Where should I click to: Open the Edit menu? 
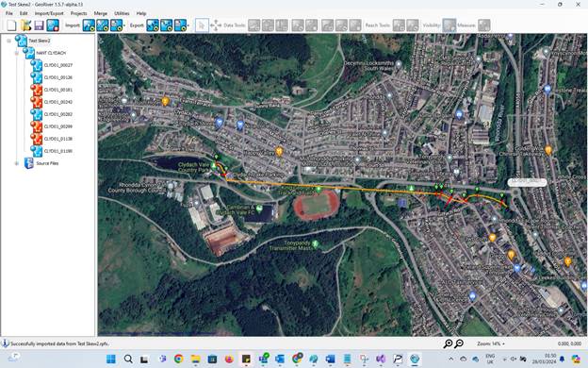[24, 13]
